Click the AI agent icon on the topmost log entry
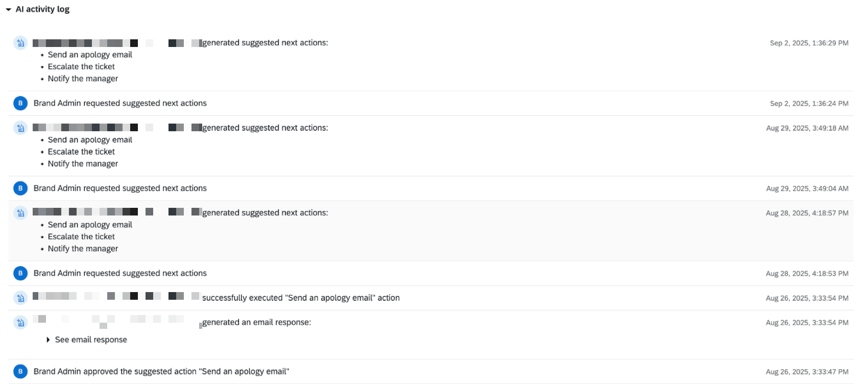 coord(20,43)
